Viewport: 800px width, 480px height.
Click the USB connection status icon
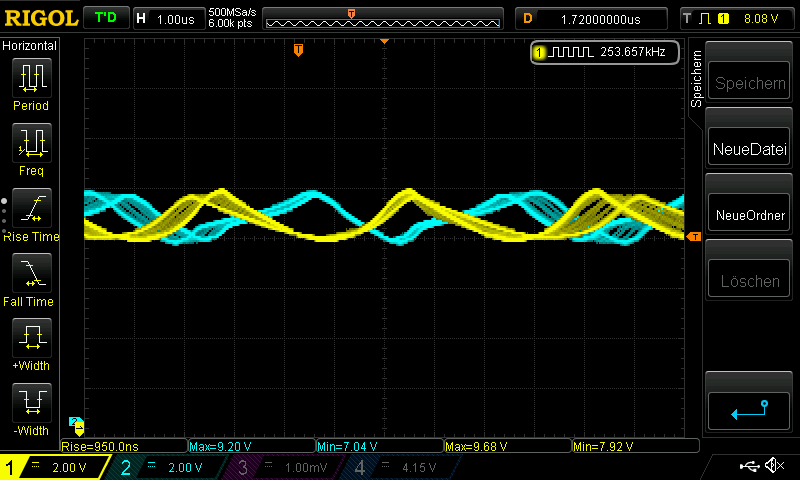pyautogui.click(x=749, y=465)
